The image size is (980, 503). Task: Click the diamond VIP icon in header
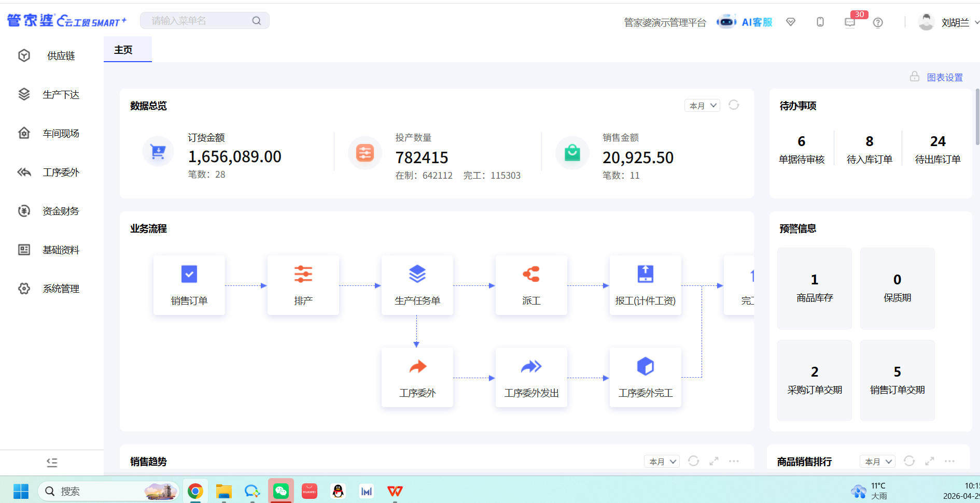click(x=791, y=22)
